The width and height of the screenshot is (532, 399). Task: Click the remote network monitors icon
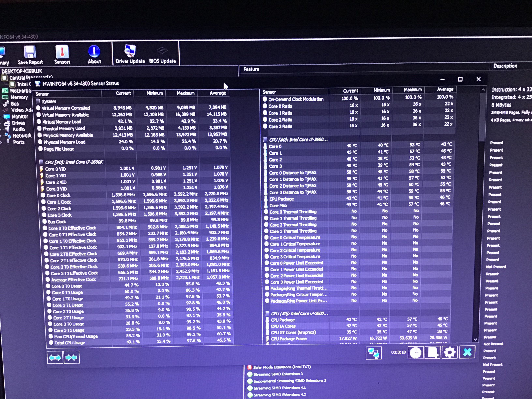(374, 353)
